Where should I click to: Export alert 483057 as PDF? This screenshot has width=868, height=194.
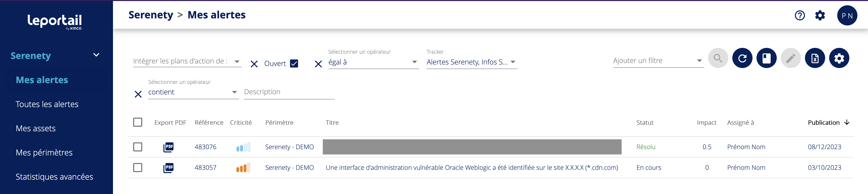[x=168, y=168]
